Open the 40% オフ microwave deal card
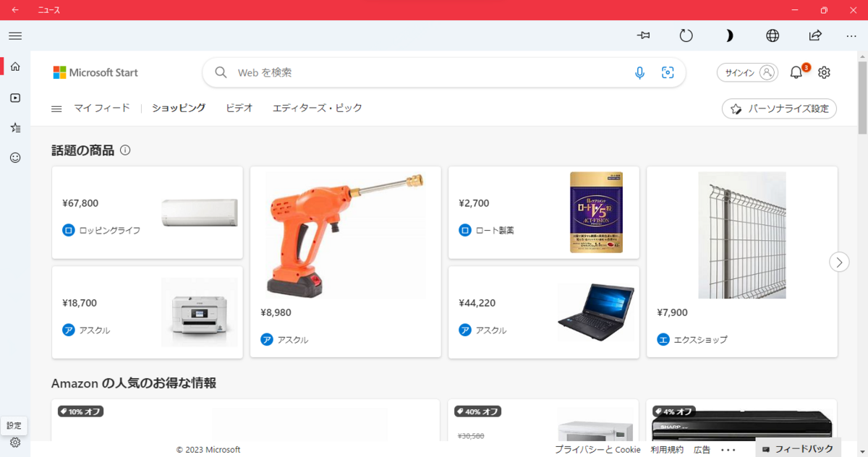The image size is (868, 457). click(544, 421)
